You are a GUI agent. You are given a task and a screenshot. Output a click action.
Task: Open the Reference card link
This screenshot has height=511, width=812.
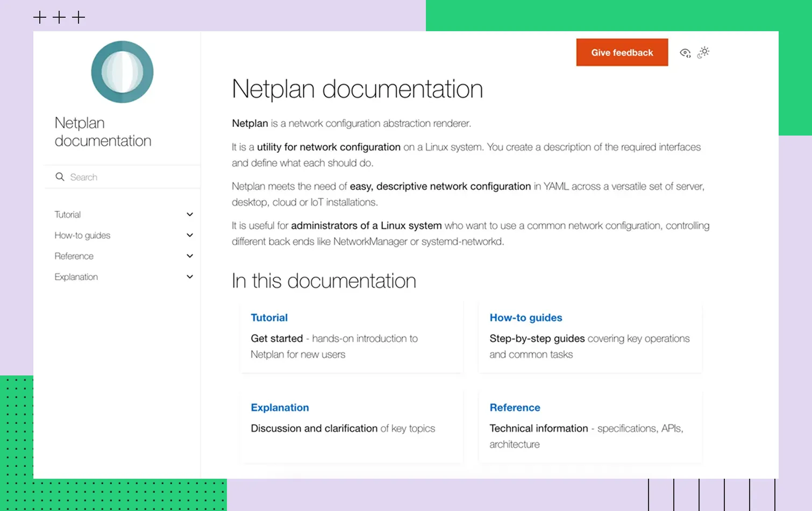[515, 407]
